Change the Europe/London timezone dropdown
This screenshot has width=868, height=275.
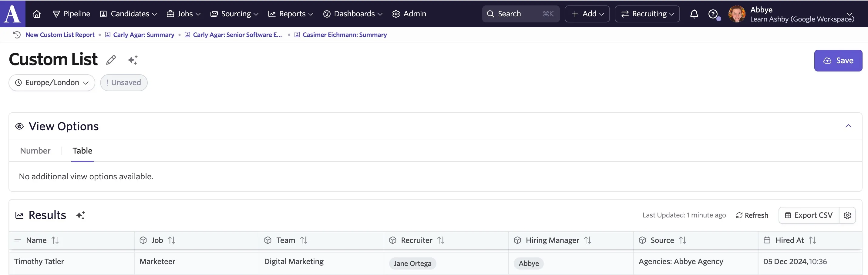[52, 82]
